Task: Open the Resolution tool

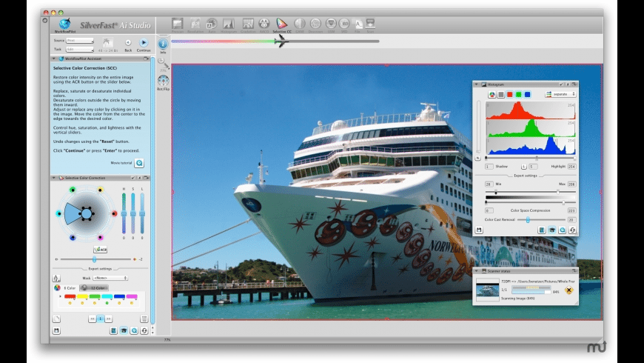Action: 195,24
